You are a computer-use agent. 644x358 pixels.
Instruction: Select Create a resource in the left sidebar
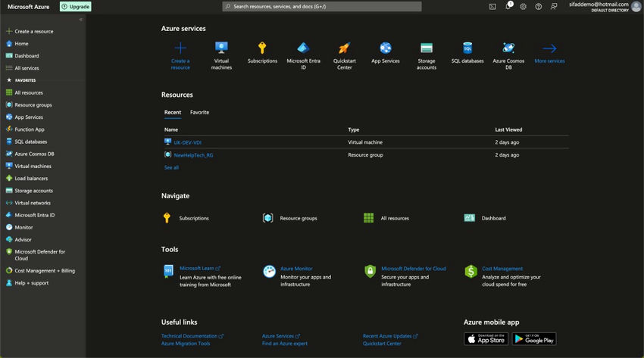pos(33,31)
